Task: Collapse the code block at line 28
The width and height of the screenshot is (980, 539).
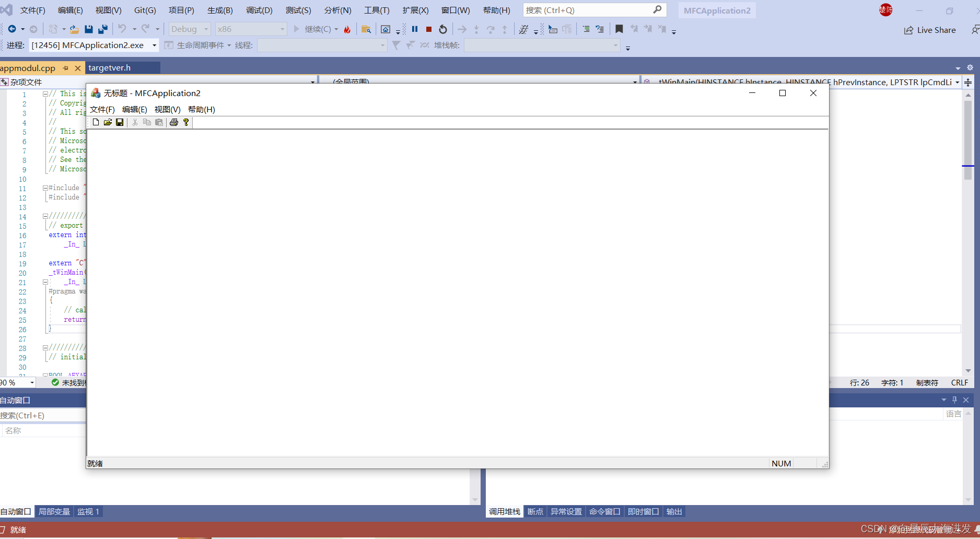Action: point(45,348)
